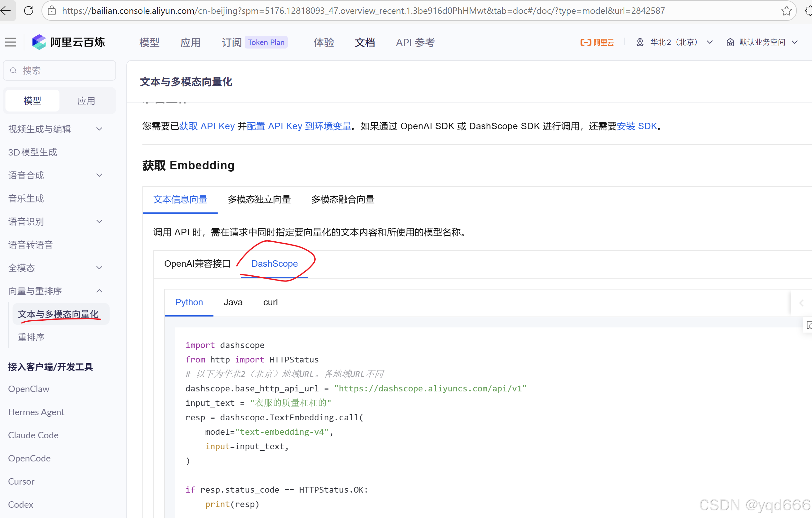Click the browser address bar URL
Viewport: 812px width, 518px height.
[363, 11]
